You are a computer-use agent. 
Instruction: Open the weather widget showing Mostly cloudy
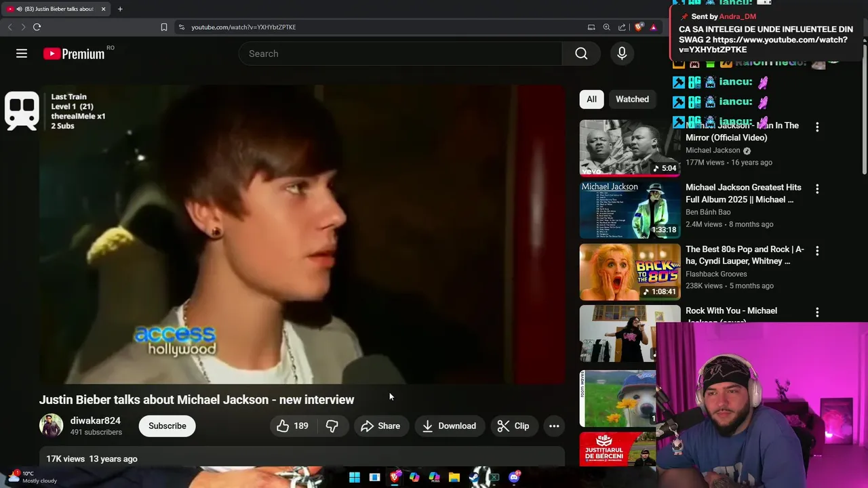33,477
